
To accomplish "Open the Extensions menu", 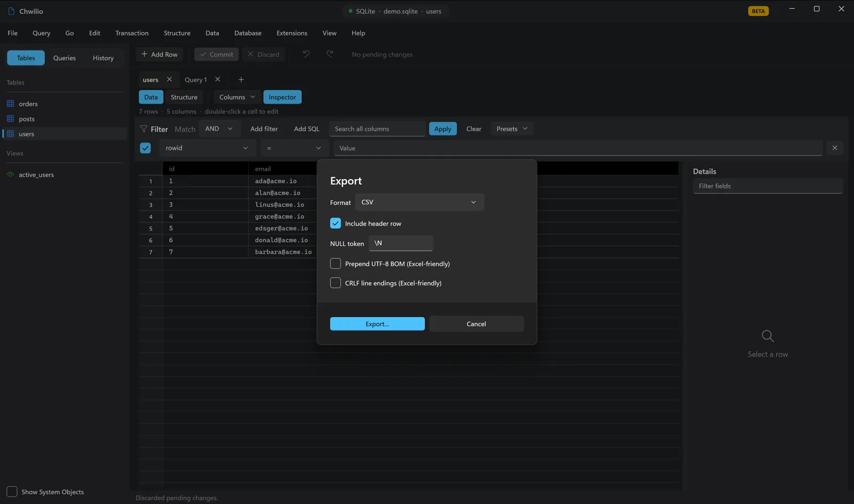I will (x=291, y=33).
